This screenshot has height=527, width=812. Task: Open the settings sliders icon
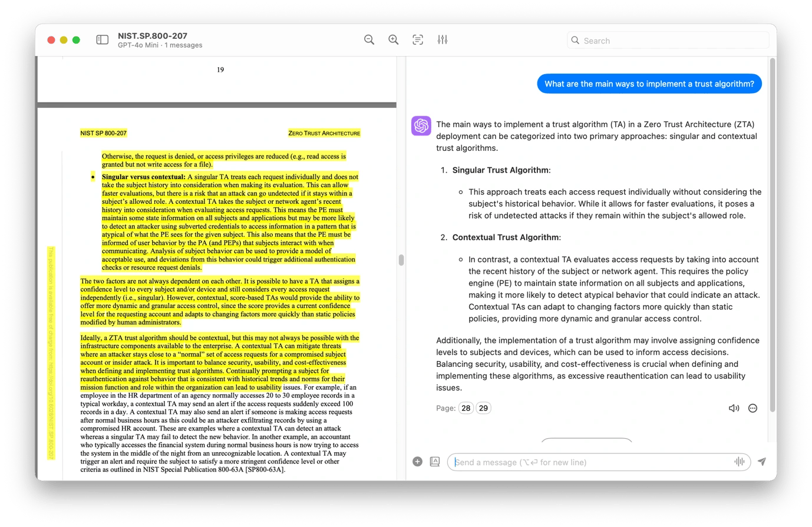pos(443,40)
